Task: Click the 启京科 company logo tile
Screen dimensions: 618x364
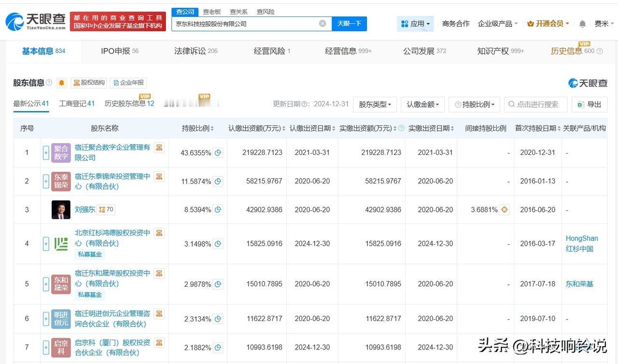Action: point(61,348)
